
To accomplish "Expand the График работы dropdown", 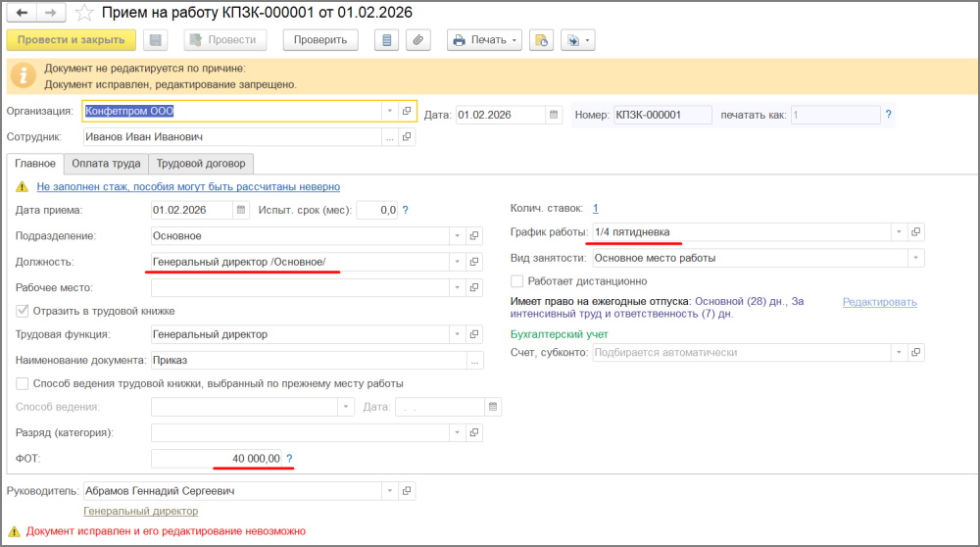I will click(x=898, y=232).
